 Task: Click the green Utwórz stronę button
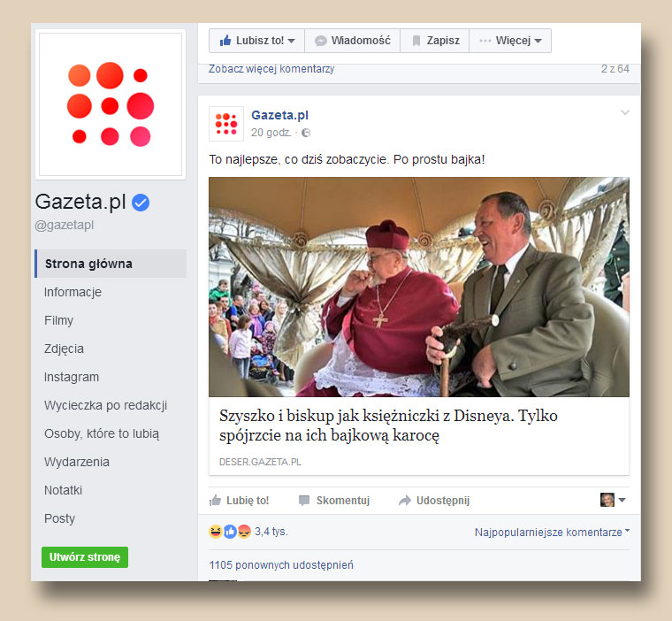tap(85, 557)
